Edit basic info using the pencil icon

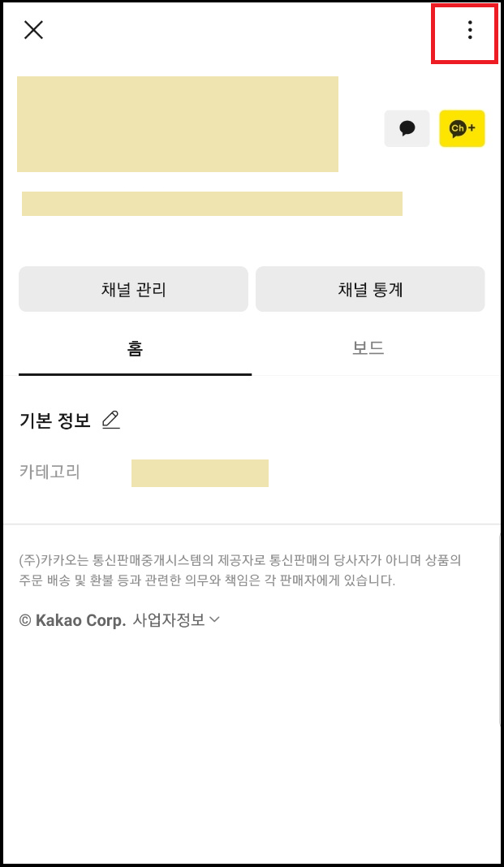coord(111,420)
